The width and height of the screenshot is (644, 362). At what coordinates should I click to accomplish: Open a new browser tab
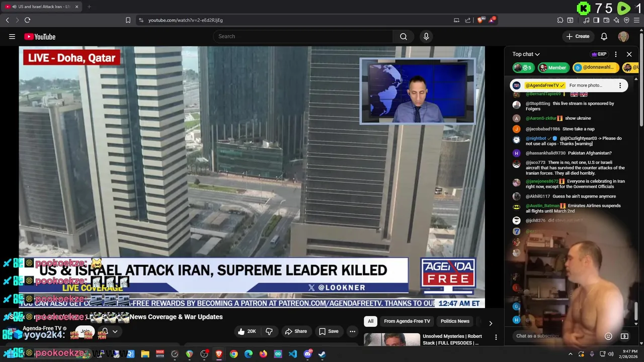point(89,7)
